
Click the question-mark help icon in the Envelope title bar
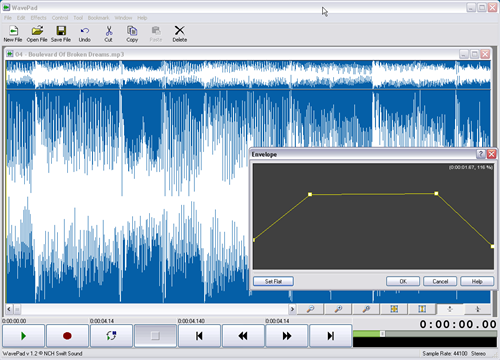tap(481, 154)
